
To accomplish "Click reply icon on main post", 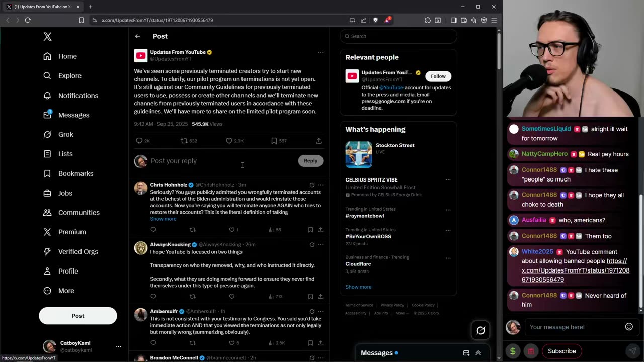I will 139,141.
